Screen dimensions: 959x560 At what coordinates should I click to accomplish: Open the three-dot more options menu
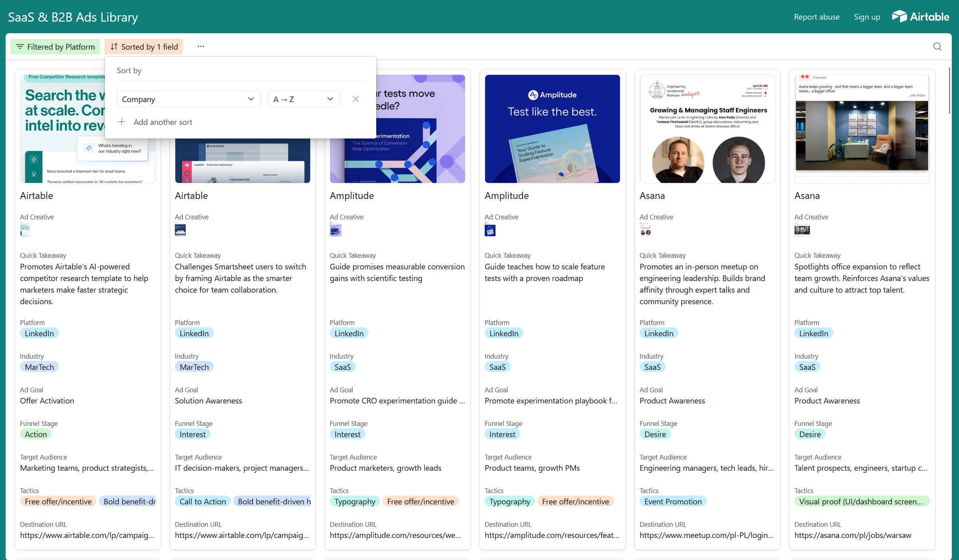201,46
